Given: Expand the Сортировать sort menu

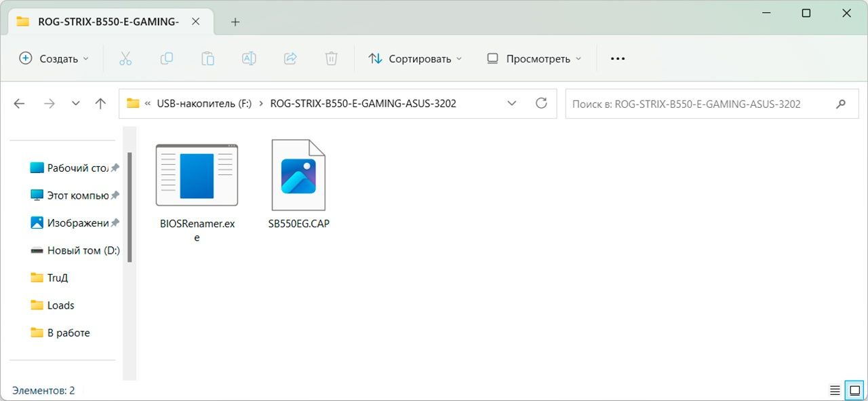Looking at the screenshot, I should pyautogui.click(x=415, y=59).
